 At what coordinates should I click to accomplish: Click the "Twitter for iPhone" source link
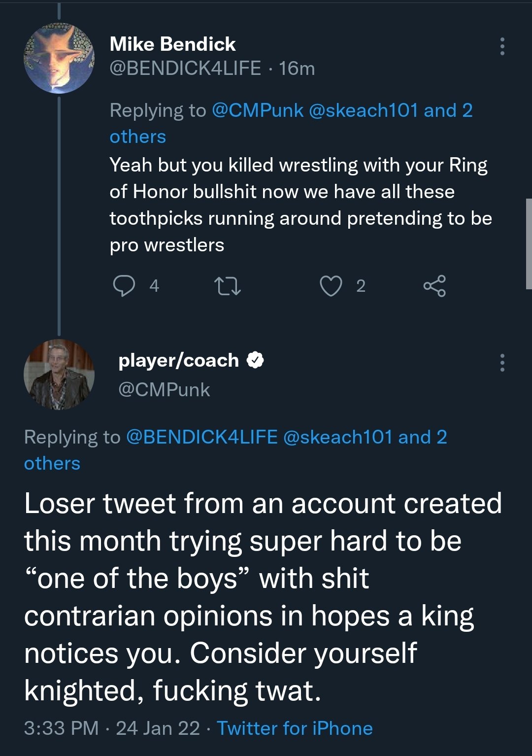[x=295, y=728]
